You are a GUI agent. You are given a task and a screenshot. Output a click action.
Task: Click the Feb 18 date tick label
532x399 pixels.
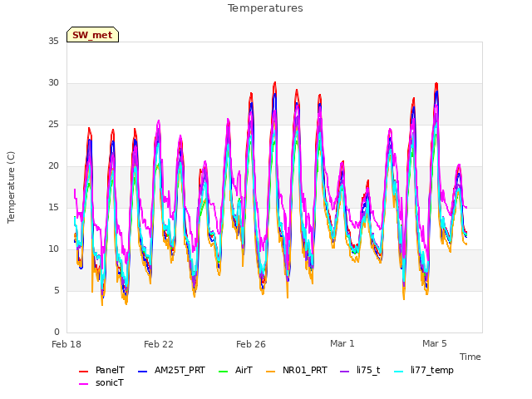(66, 344)
